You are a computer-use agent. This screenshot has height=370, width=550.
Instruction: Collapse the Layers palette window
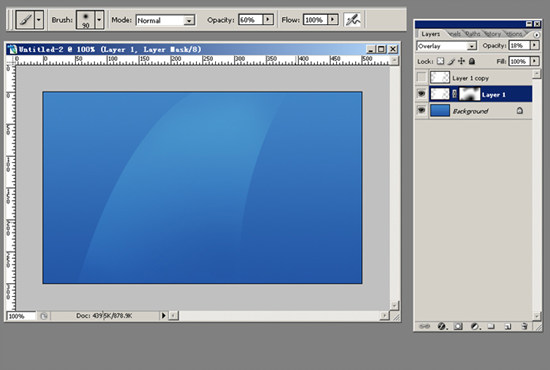(x=529, y=24)
